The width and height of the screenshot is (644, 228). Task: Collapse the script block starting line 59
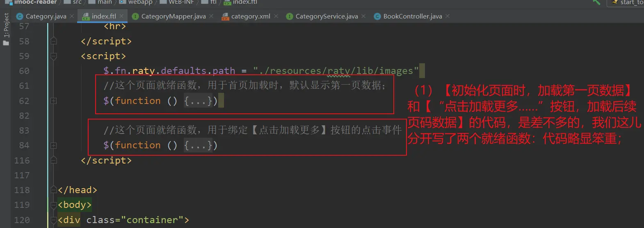53,56
